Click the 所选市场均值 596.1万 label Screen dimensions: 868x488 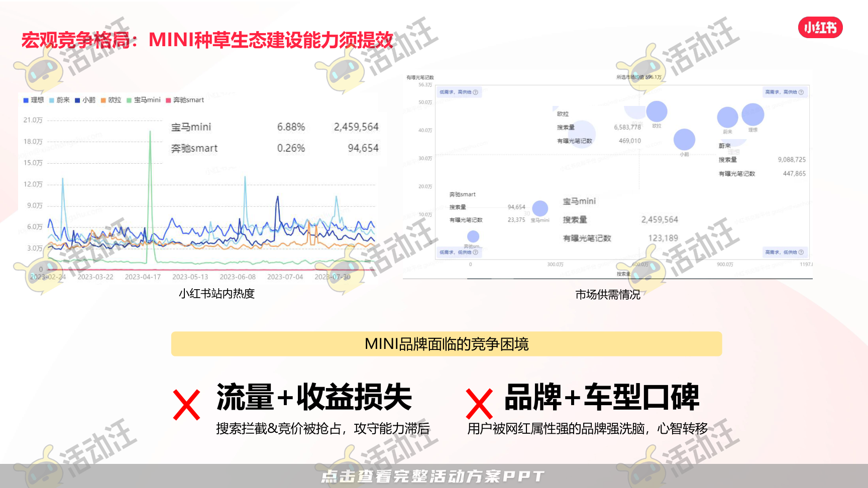point(639,77)
